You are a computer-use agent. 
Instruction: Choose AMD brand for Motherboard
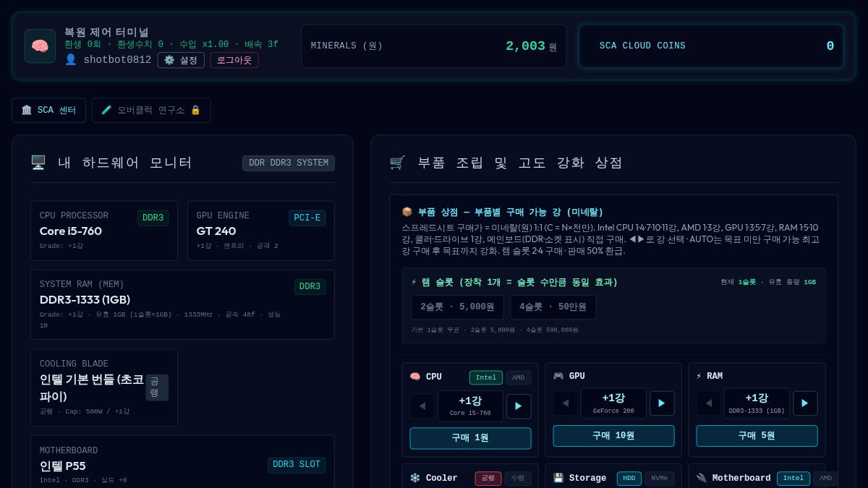point(825,479)
